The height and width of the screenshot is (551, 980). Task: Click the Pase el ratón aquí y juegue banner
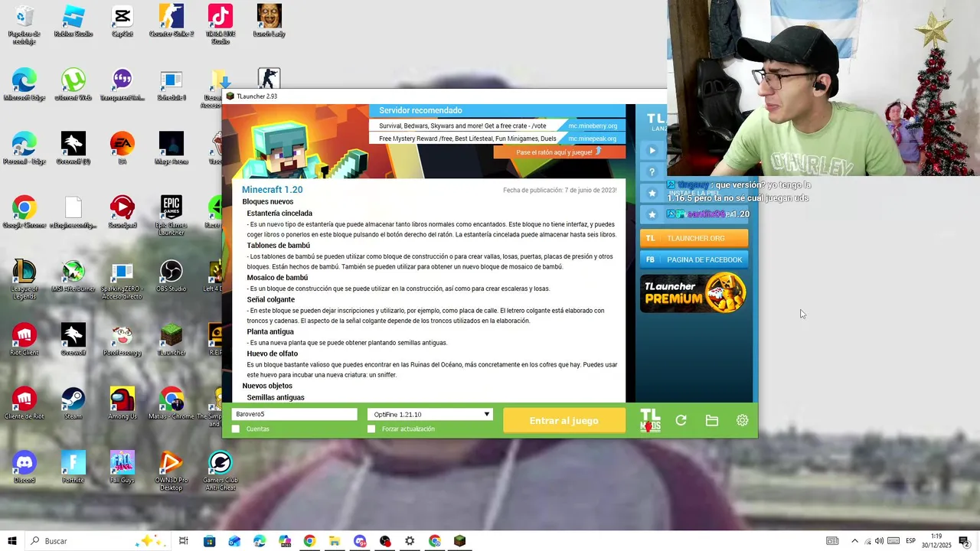click(x=559, y=152)
